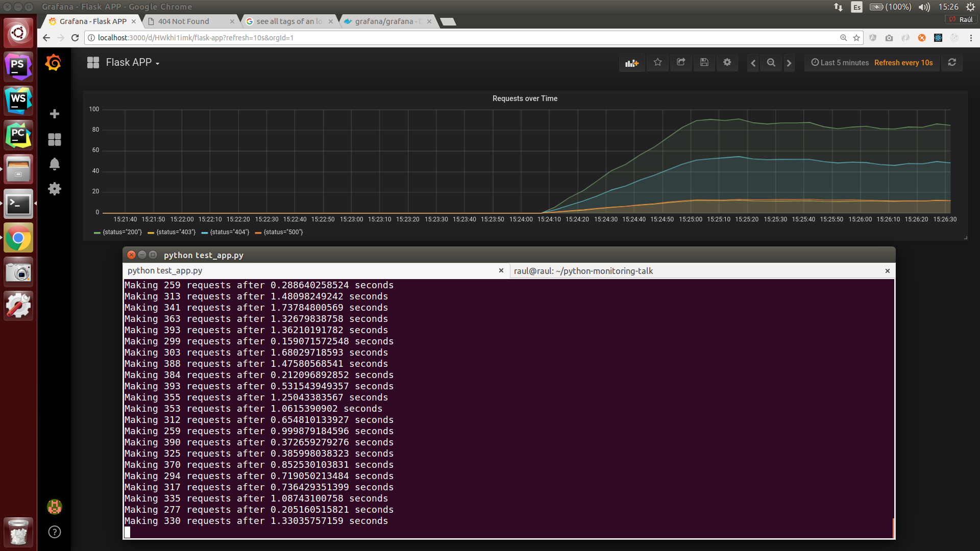The width and height of the screenshot is (980, 551).
Task: Click the add panel icon in Grafana
Action: pyautogui.click(x=631, y=62)
